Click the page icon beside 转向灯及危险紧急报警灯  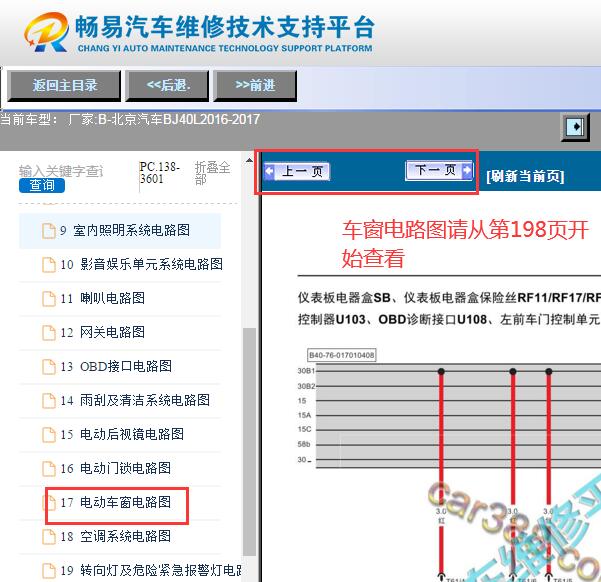tap(49, 570)
